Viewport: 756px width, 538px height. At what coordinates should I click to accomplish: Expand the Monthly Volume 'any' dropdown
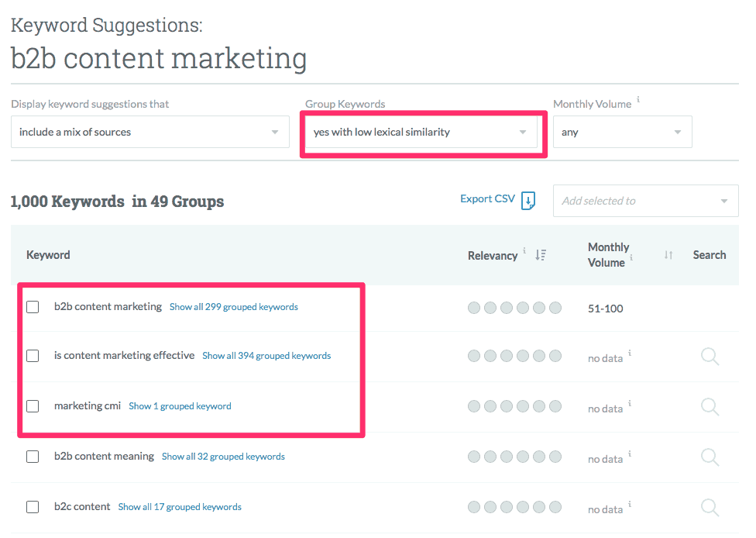[x=623, y=132]
